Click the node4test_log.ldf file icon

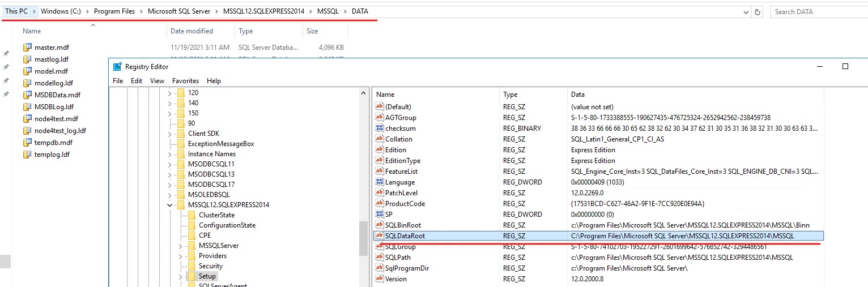coord(27,131)
